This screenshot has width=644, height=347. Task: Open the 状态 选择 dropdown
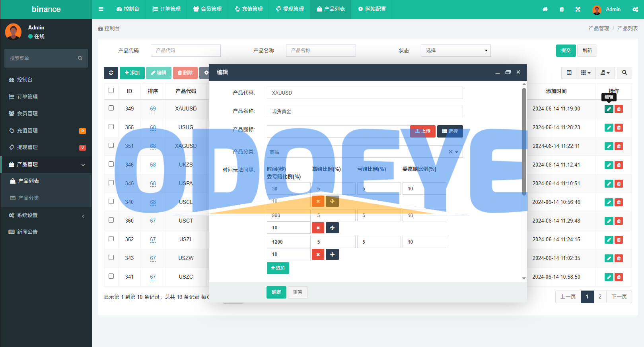455,50
